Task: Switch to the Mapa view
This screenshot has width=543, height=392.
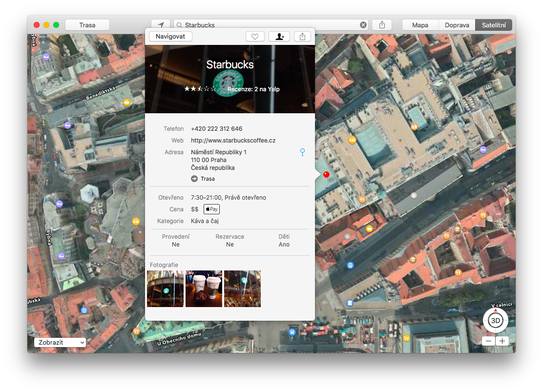Action: point(420,25)
